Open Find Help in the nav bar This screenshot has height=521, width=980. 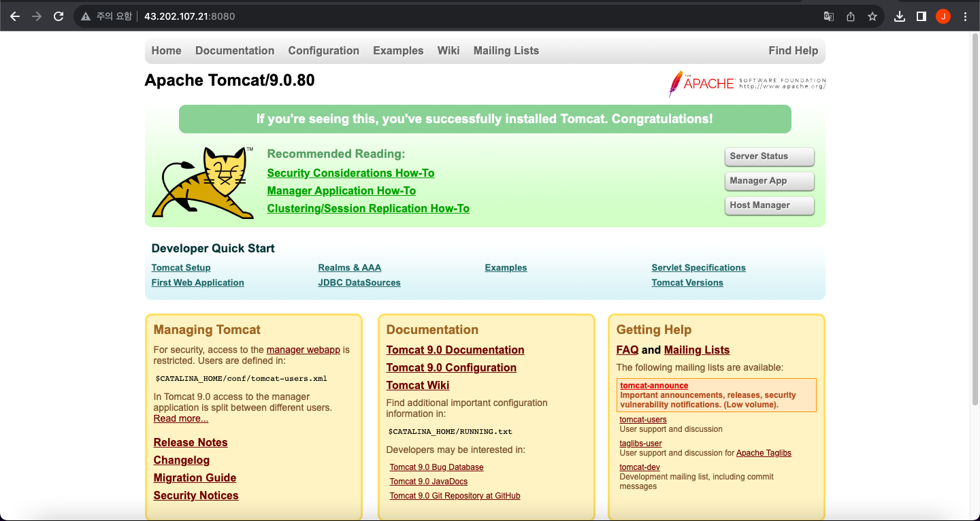click(794, 50)
